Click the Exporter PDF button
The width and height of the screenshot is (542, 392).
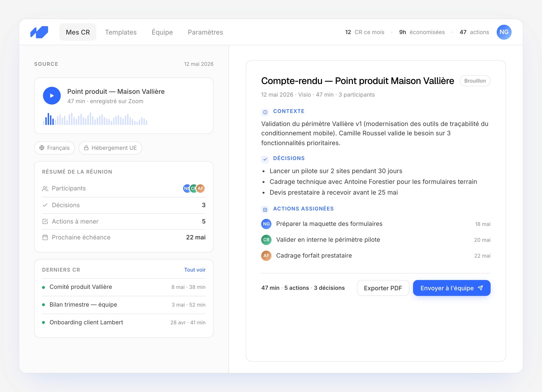click(x=383, y=288)
